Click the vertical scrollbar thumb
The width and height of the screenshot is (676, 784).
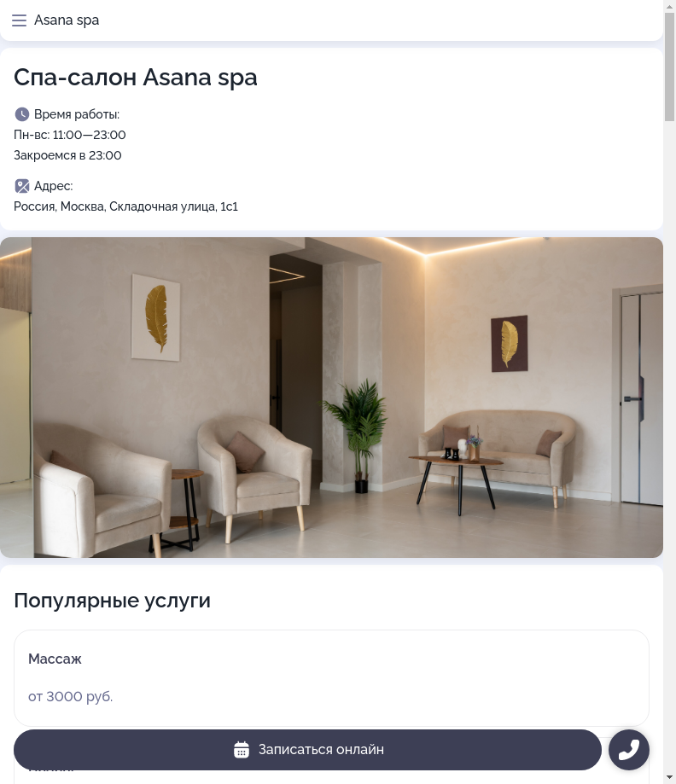click(x=669, y=67)
